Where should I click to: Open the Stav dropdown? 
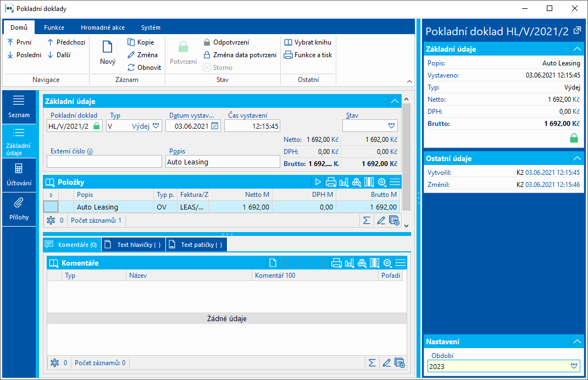coord(391,126)
